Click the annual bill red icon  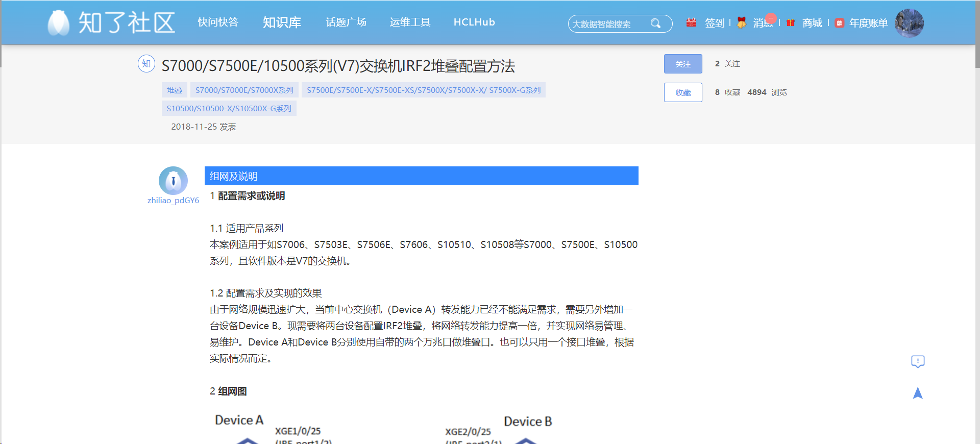click(839, 23)
